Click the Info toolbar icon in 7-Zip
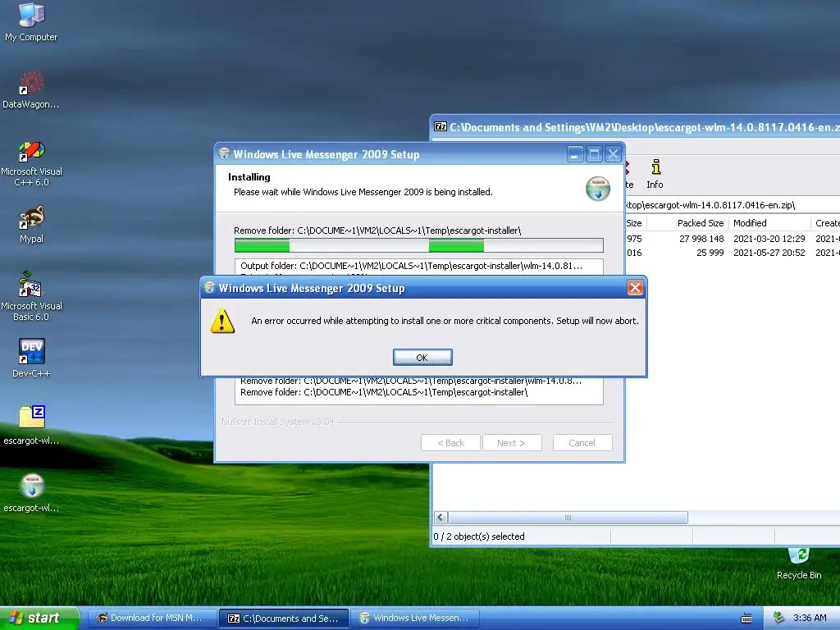The image size is (840, 630). 655,174
